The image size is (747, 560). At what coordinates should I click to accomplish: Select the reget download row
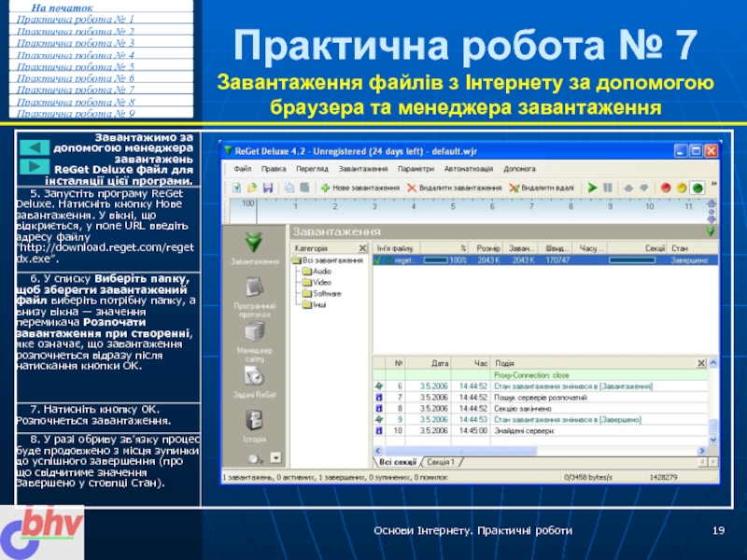click(x=545, y=260)
